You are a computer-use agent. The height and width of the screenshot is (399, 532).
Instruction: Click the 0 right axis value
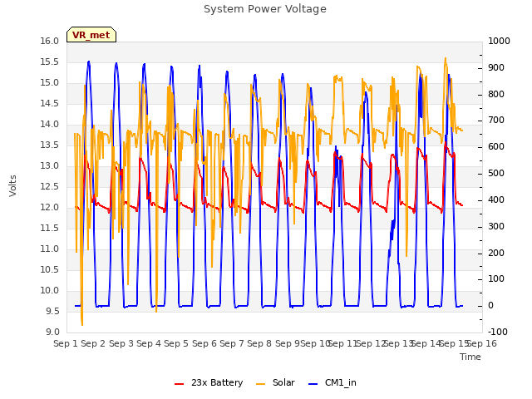[491, 306]
